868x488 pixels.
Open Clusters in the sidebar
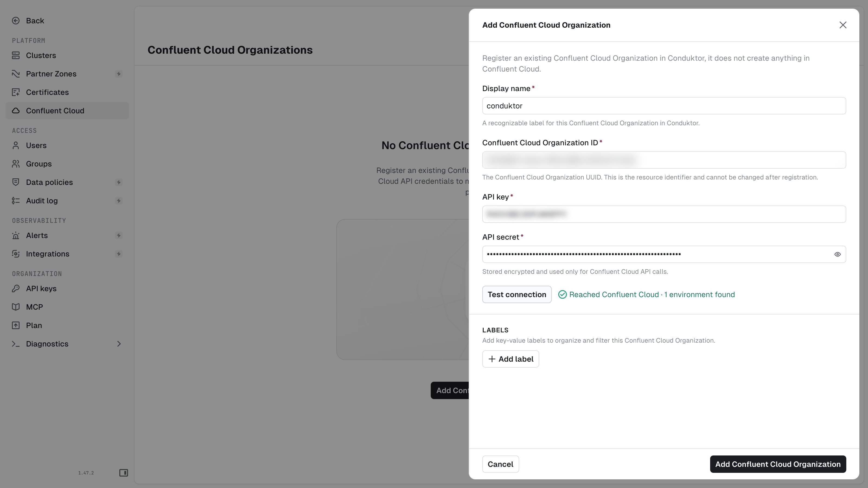[67, 56]
